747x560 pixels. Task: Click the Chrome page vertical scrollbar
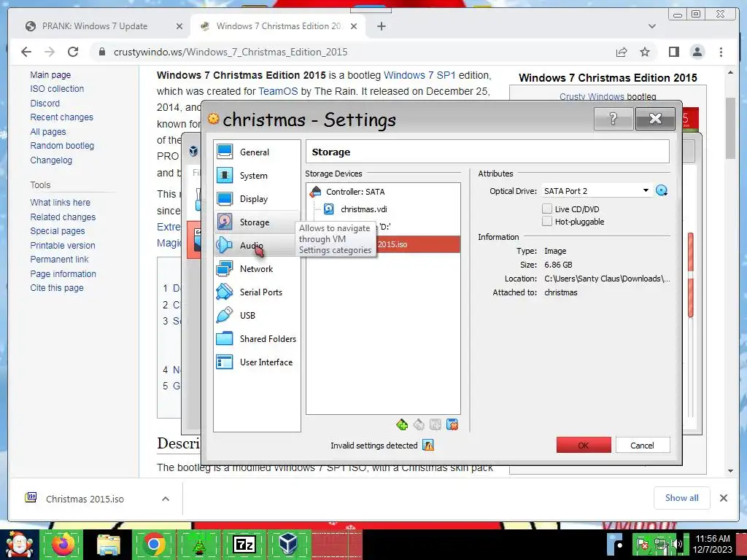click(730, 128)
